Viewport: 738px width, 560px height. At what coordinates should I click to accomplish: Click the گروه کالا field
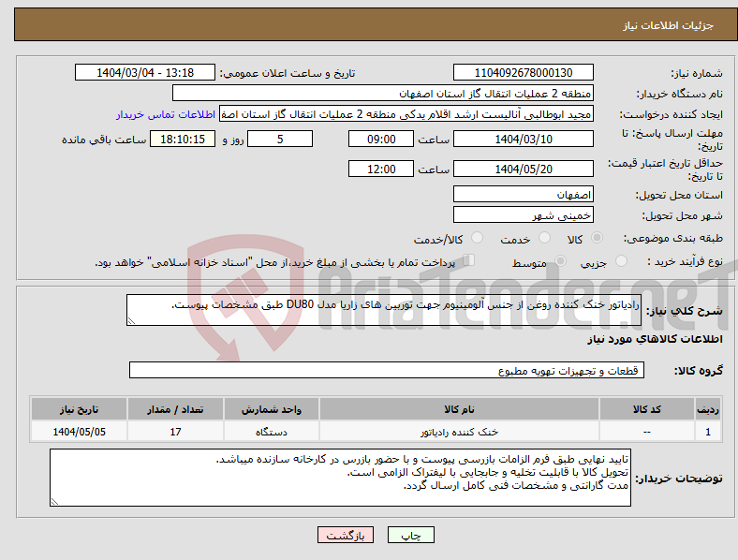pos(387,370)
